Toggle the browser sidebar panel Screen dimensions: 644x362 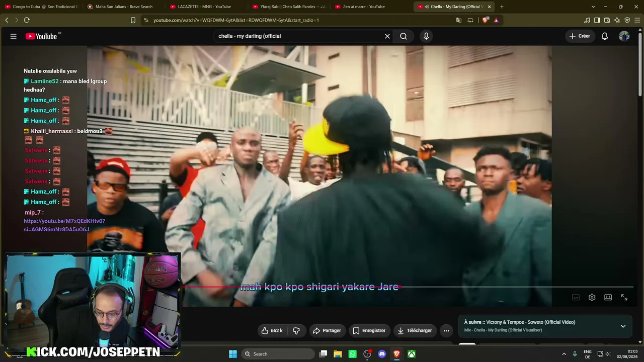(x=597, y=20)
